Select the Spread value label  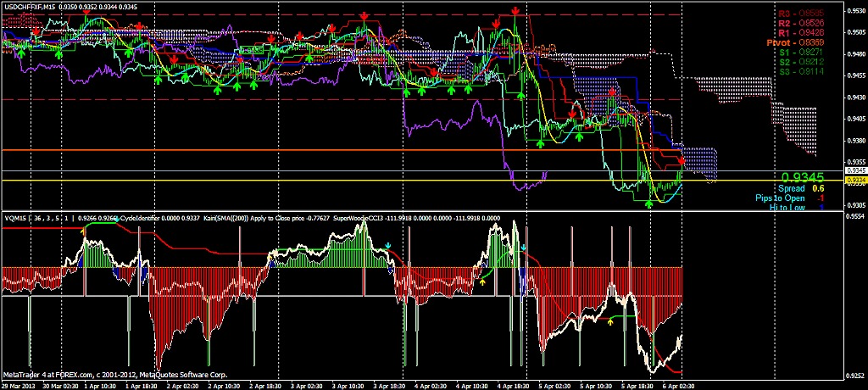(x=793, y=188)
